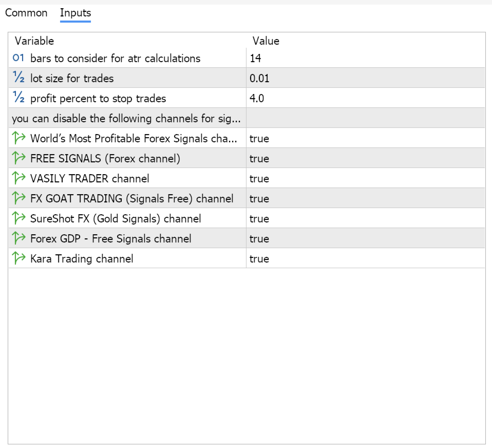Click arrow icon for World's Most Profitable channel
Viewport: 492px width, 448px height.
(18, 139)
